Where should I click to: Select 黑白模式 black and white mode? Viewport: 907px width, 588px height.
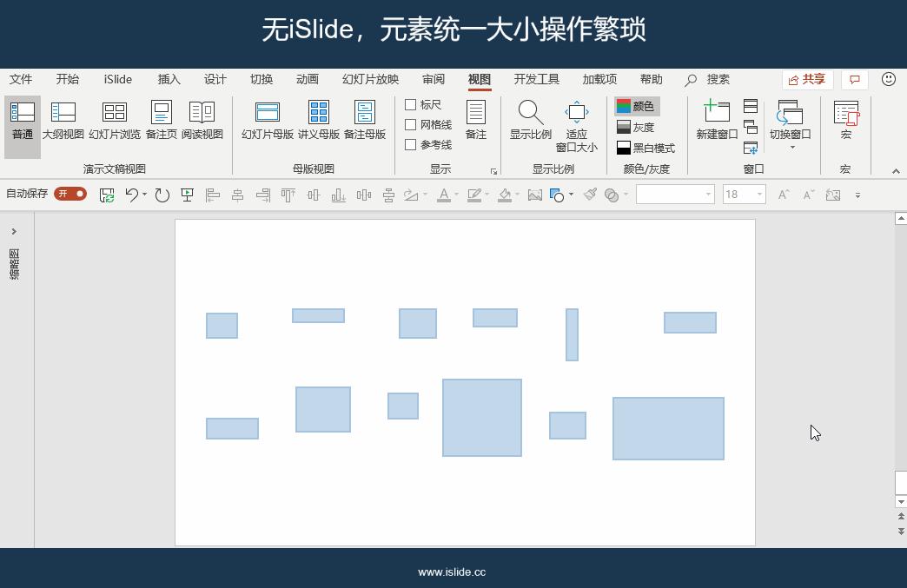click(646, 148)
